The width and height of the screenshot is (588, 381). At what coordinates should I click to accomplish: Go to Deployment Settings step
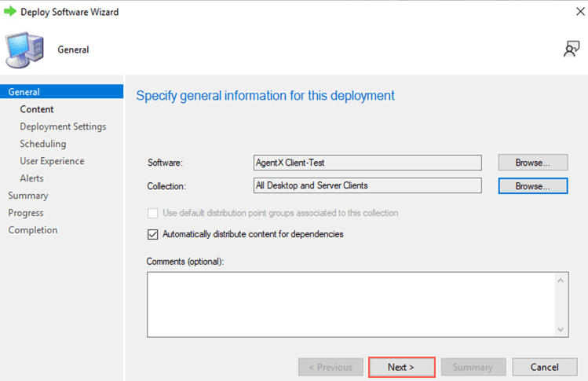click(63, 126)
